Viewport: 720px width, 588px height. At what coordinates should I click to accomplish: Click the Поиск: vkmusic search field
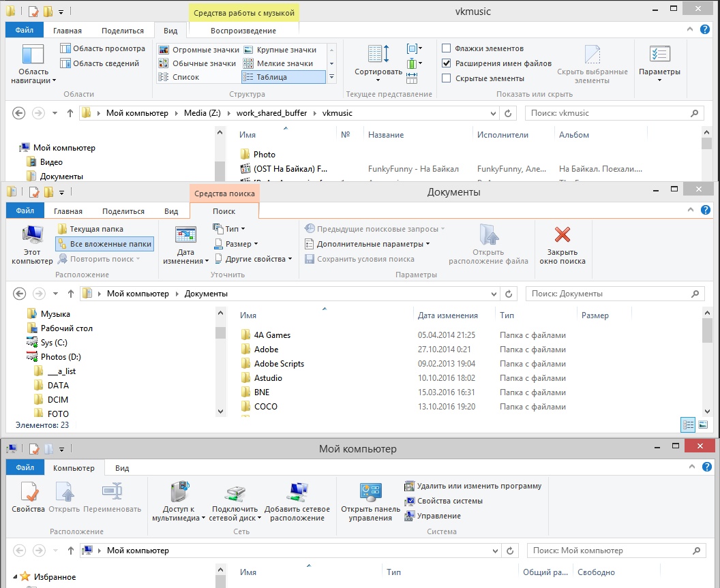pyautogui.click(x=614, y=113)
